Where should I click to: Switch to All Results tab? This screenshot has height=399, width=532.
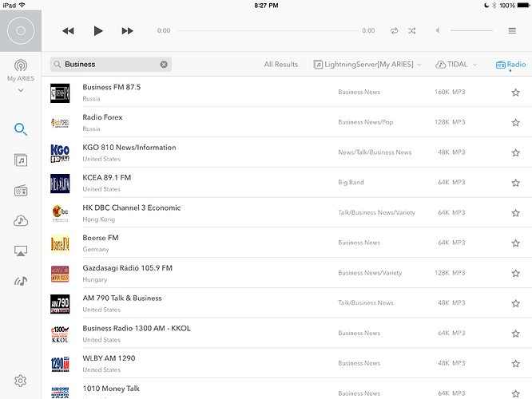click(281, 65)
